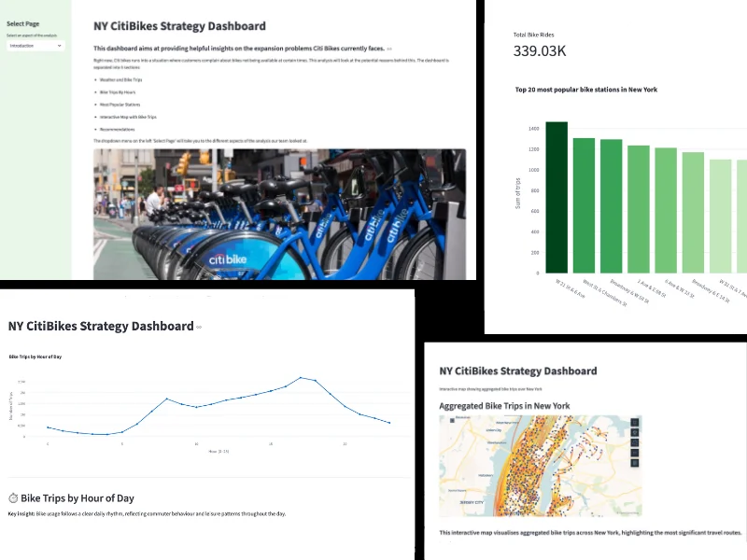Click the small square icon in map's top-left corner

coord(451,421)
